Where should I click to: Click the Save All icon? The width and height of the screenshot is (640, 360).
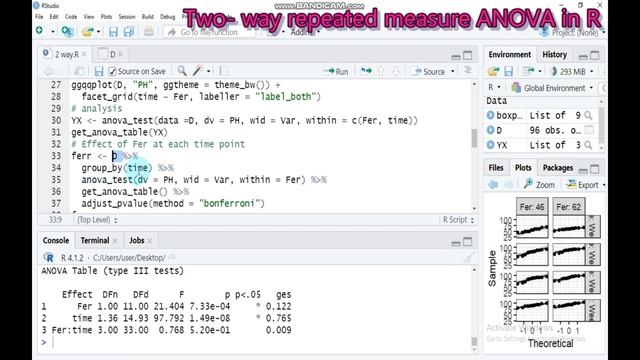click(x=129, y=32)
